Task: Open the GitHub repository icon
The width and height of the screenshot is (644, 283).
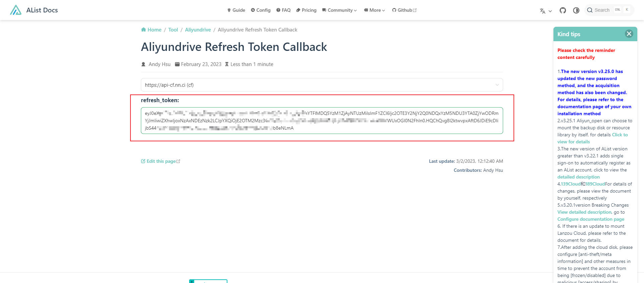Action: pyautogui.click(x=563, y=10)
